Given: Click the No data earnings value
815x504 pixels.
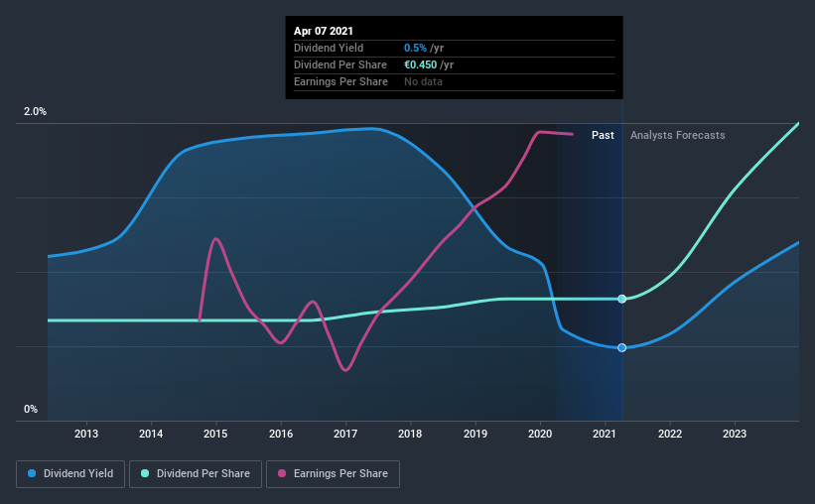Looking at the screenshot, I should 423,81.
